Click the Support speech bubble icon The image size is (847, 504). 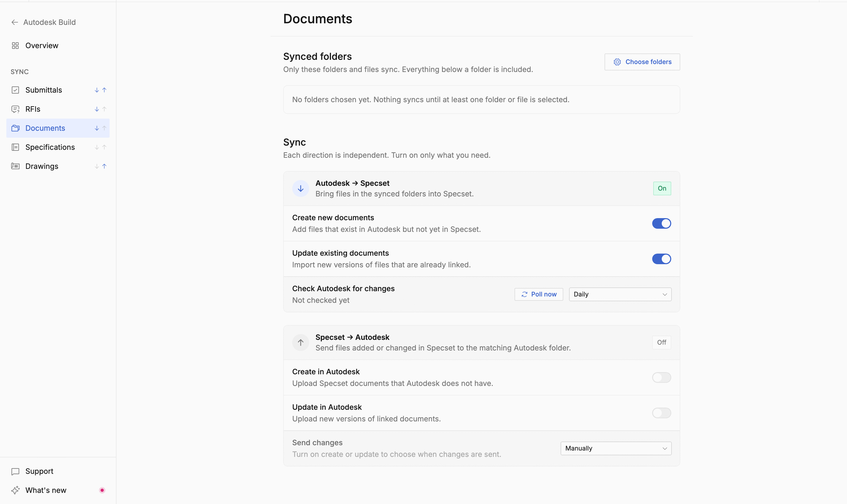click(x=15, y=471)
